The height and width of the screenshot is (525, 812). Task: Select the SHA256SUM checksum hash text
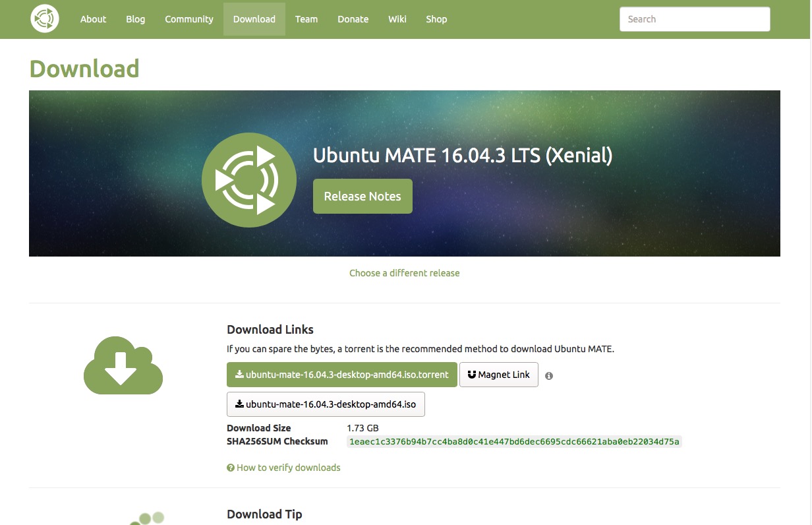pyautogui.click(x=514, y=441)
